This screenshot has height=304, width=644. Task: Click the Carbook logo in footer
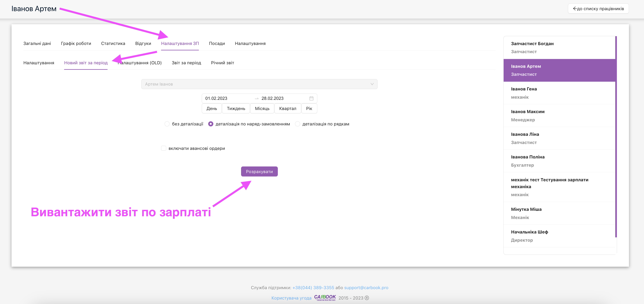(x=325, y=298)
